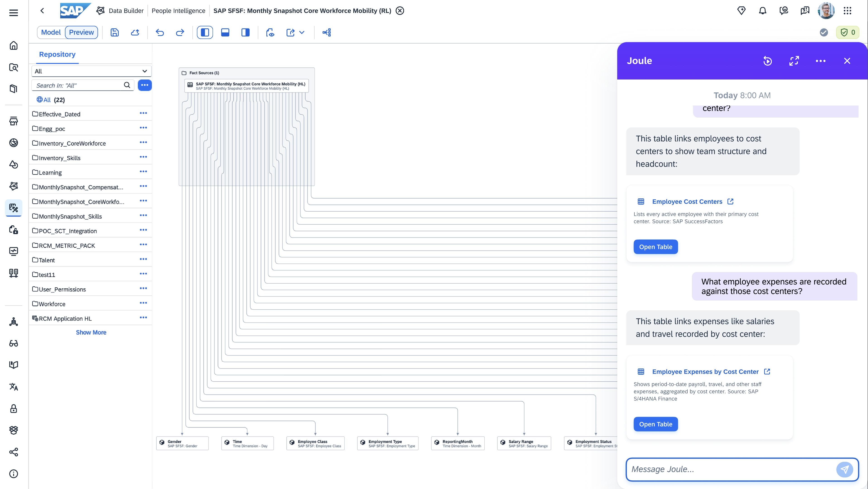Click the Show More link

pos(91,332)
